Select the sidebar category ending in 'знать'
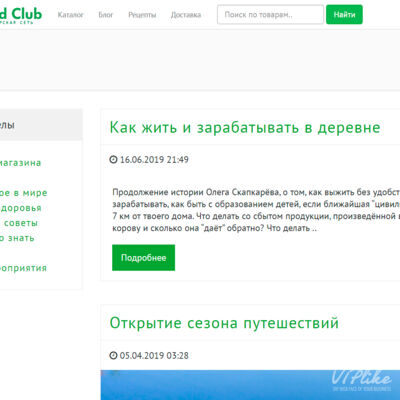Image resolution: width=400 pixels, height=400 pixels. click(17, 238)
